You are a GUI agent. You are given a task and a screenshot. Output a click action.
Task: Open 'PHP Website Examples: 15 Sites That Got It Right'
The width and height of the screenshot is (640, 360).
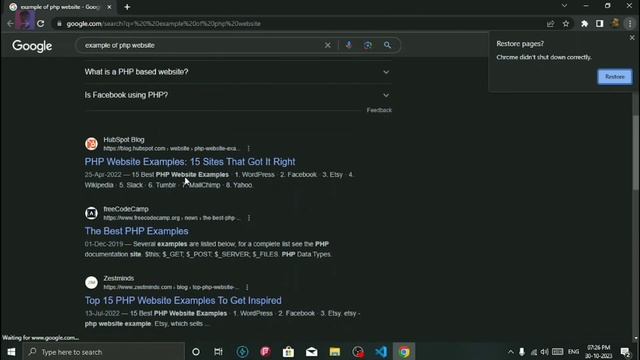coord(190,162)
